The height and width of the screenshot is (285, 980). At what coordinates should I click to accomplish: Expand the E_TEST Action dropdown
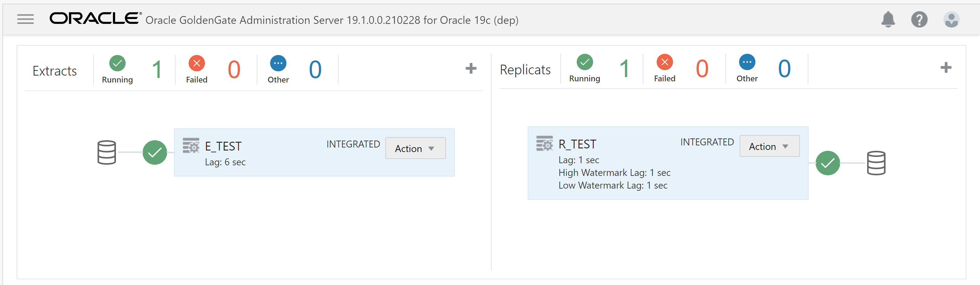point(415,148)
